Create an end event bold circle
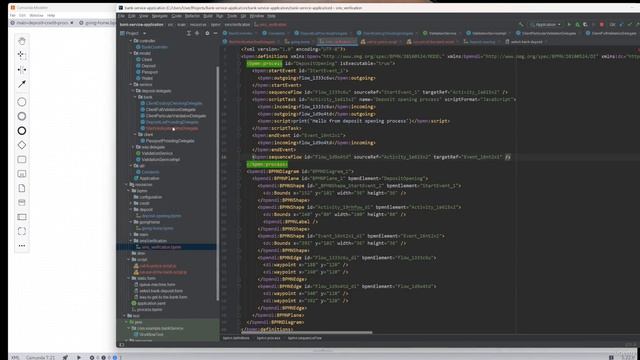640x360 pixels. coord(22,131)
